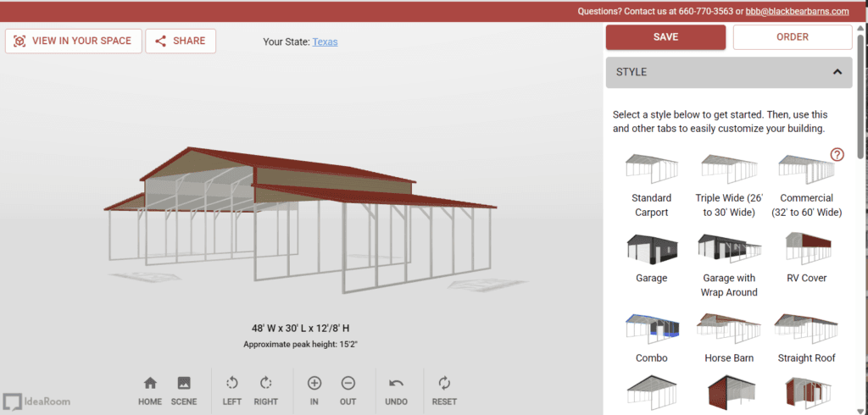Open the Scene selection icon
Viewport: 868px width, 415px height.
click(183, 384)
